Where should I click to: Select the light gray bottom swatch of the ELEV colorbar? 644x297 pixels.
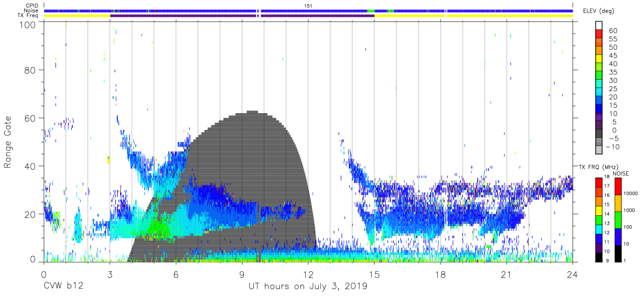pos(599,149)
